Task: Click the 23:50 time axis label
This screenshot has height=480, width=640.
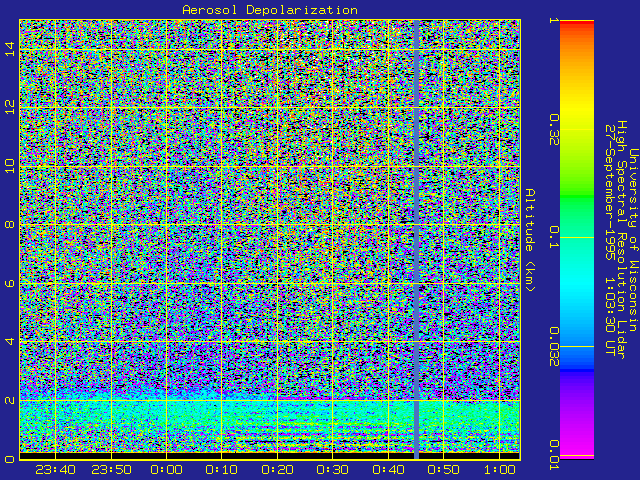Action: click(x=111, y=470)
